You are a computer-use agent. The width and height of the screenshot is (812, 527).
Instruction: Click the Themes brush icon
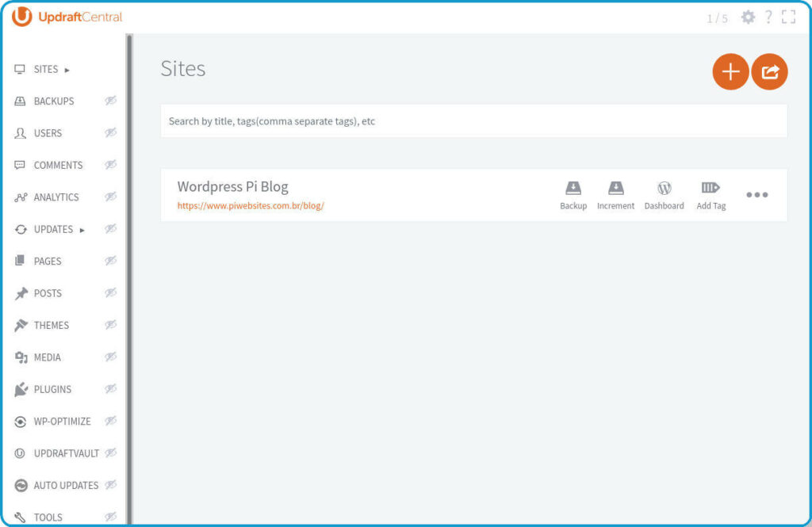tap(21, 325)
